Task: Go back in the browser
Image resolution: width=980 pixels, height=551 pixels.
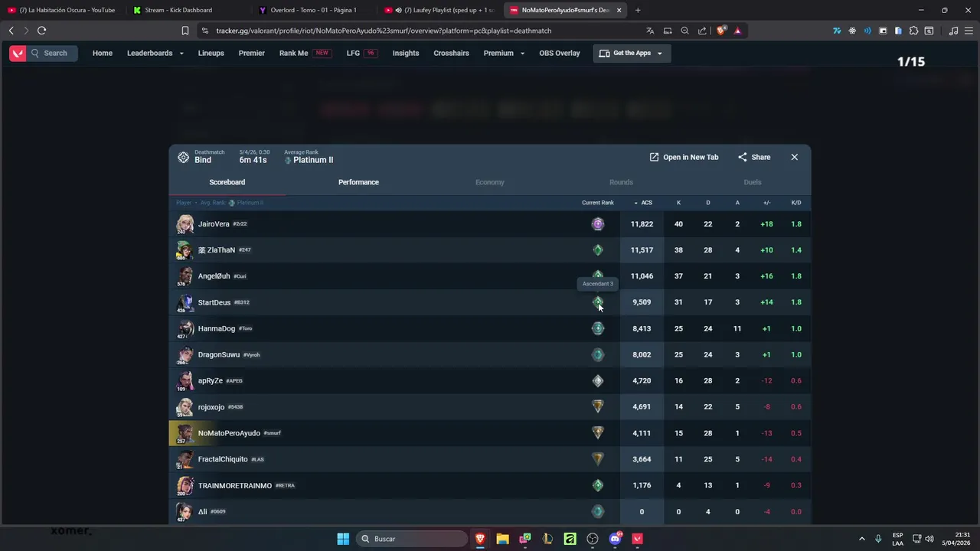Action: (11, 31)
